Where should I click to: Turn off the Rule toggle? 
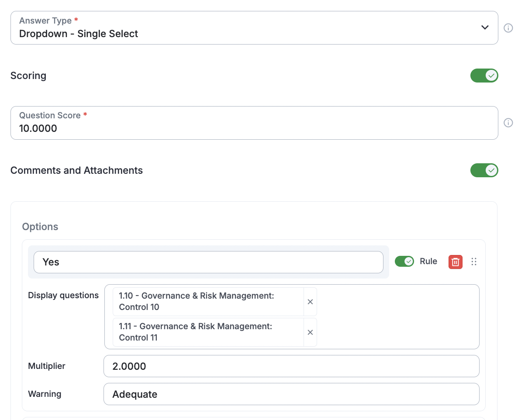[404, 262]
